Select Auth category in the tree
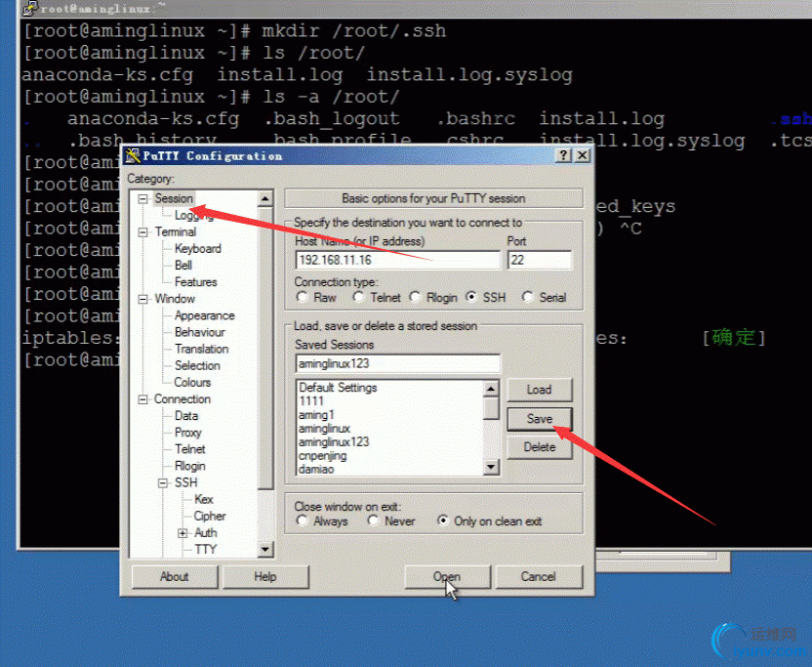The height and width of the screenshot is (667, 812). click(206, 533)
